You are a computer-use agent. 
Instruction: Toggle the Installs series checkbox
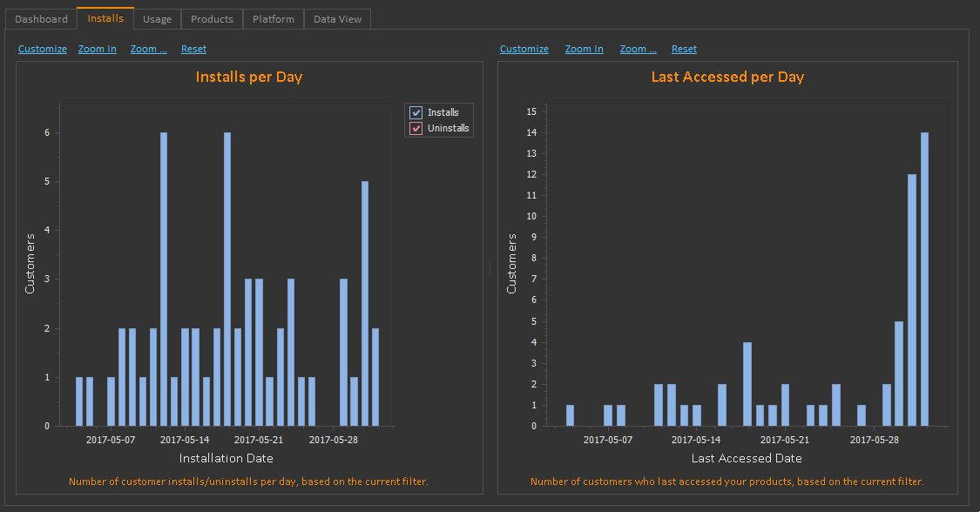click(416, 112)
